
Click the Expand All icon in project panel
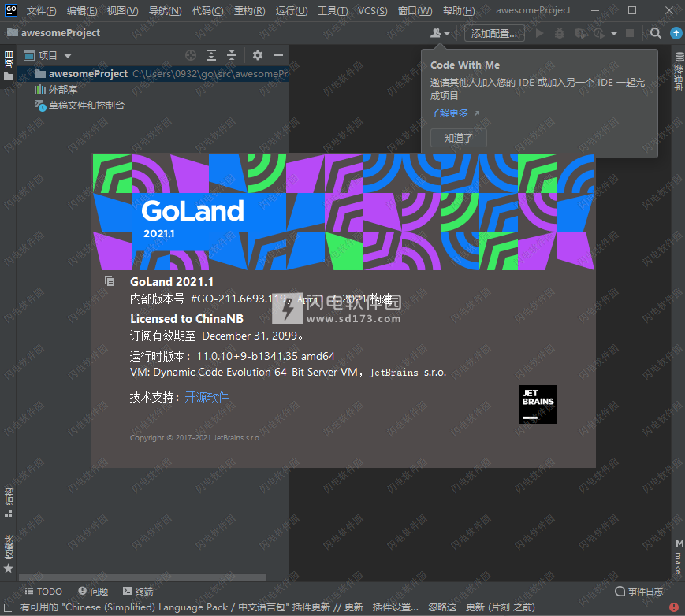pos(211,55)
